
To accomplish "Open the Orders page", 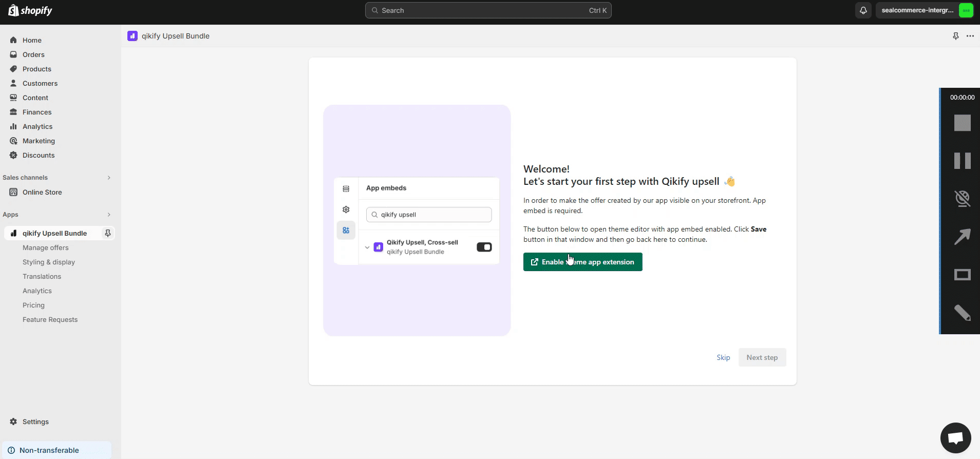I will (x=33, y=54).
